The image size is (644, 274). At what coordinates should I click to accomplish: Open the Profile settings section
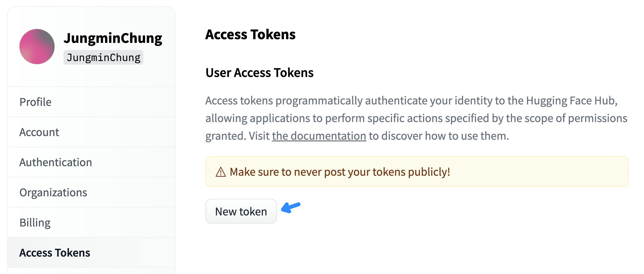click(91, 102)
